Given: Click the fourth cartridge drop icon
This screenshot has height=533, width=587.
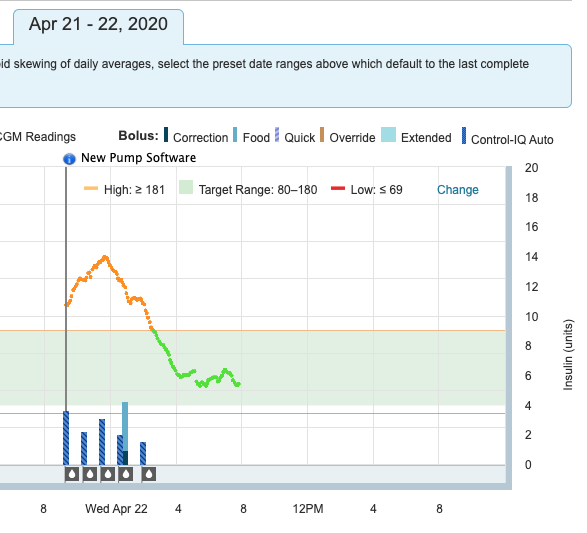Looking at the screenshot, I should [126, 474].
